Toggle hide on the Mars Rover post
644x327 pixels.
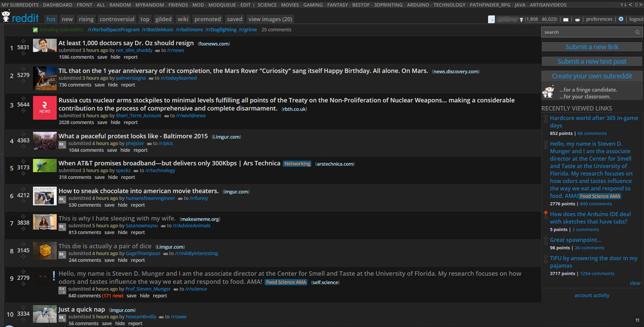113,85
